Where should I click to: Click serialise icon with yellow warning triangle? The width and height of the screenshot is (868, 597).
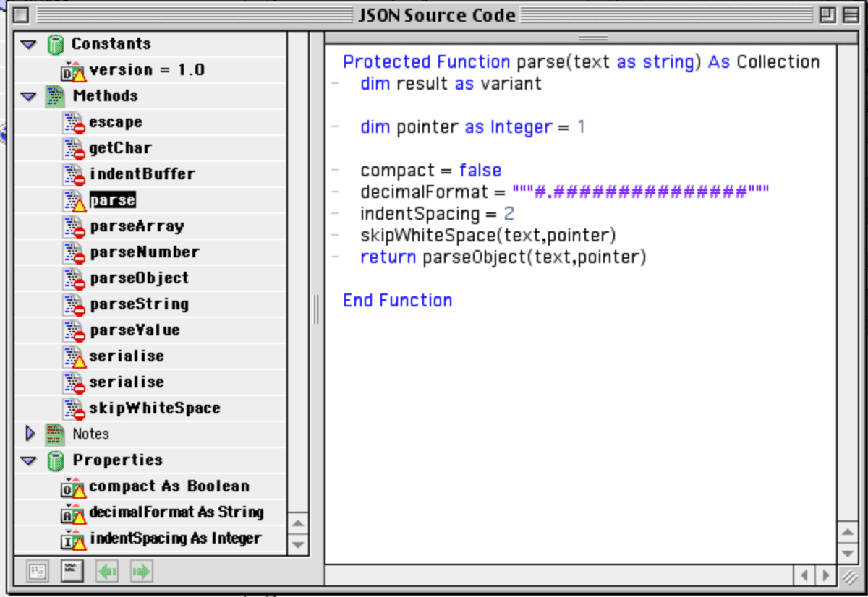[x=74, y=356]
